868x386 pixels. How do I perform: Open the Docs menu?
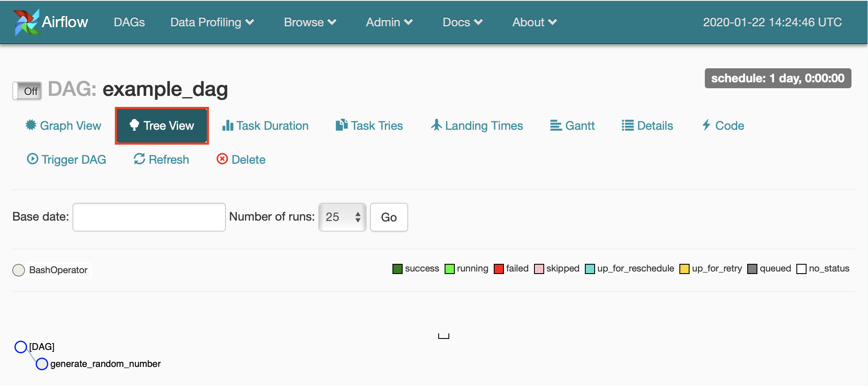[x=462, y=22]
